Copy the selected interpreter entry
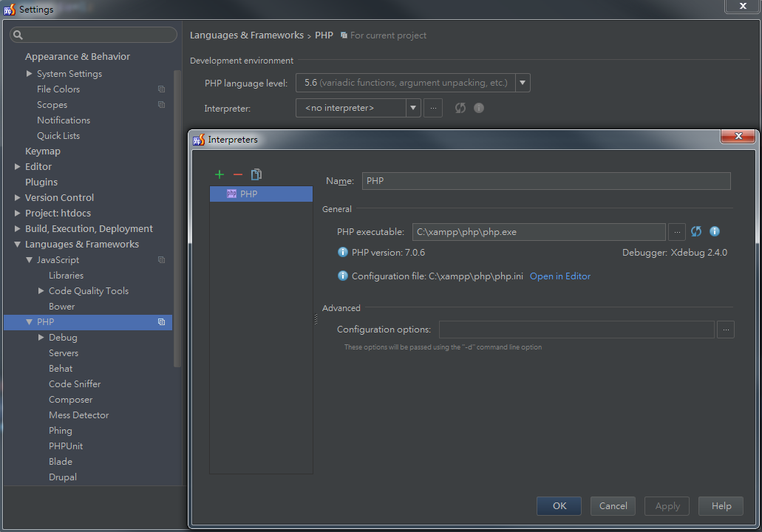 point(256,174)
